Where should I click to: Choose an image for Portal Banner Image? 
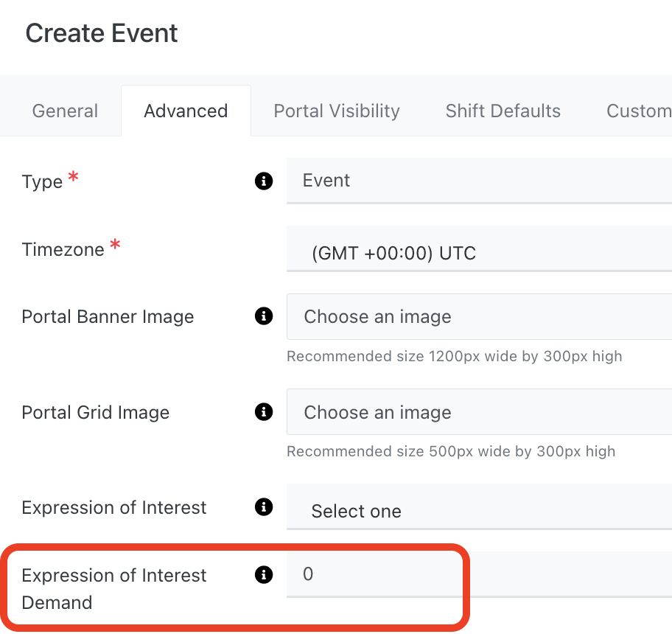pyautogui.click(x=479, y=317)
